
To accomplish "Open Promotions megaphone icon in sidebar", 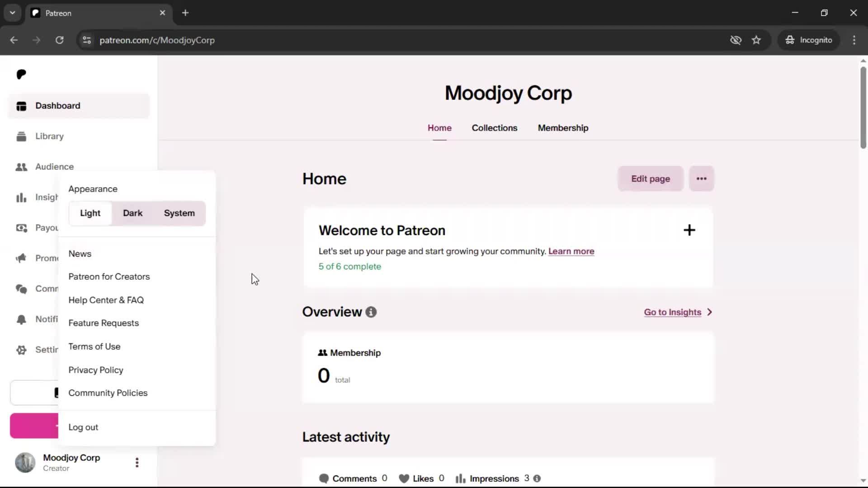I will [21, 258].
